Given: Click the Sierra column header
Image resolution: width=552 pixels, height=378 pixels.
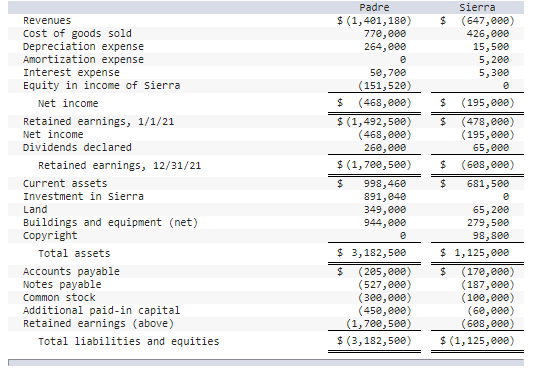Looking at the screenshot, I should coord(477,7).
